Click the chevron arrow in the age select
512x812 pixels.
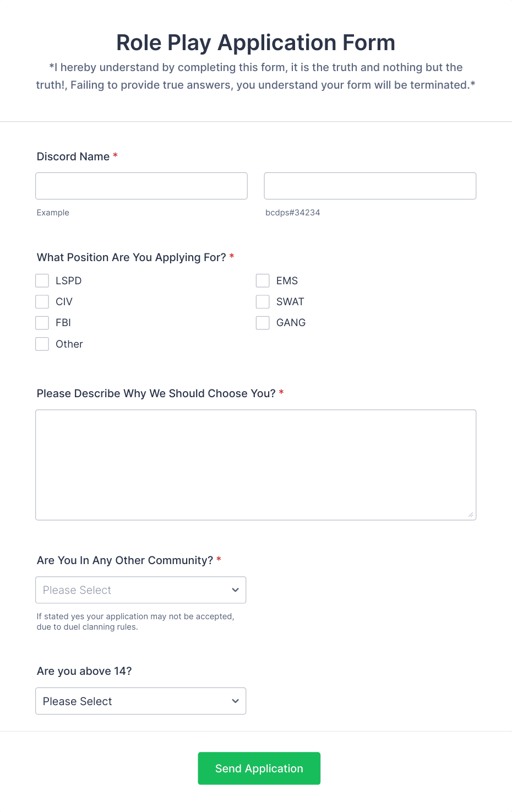[235, 701]
